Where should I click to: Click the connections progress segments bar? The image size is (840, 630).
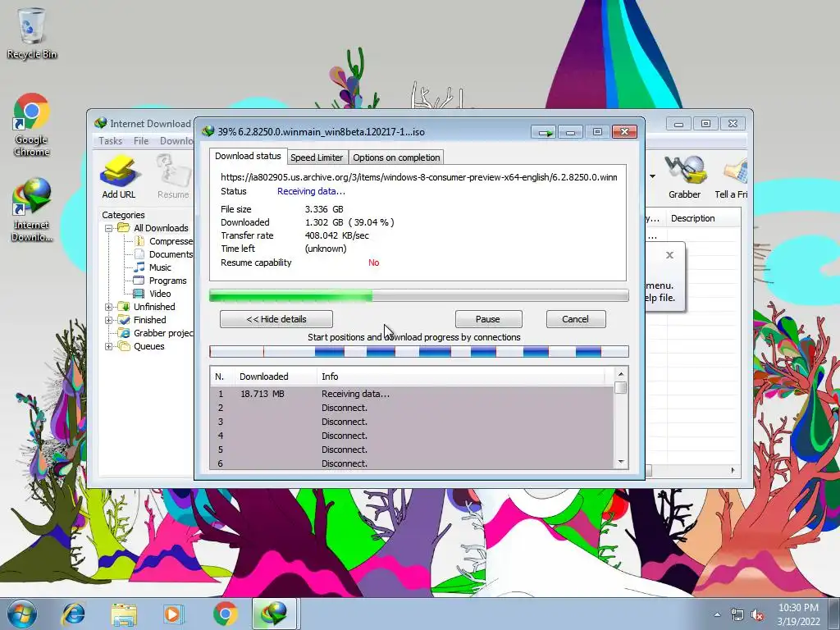coord(419,351)
